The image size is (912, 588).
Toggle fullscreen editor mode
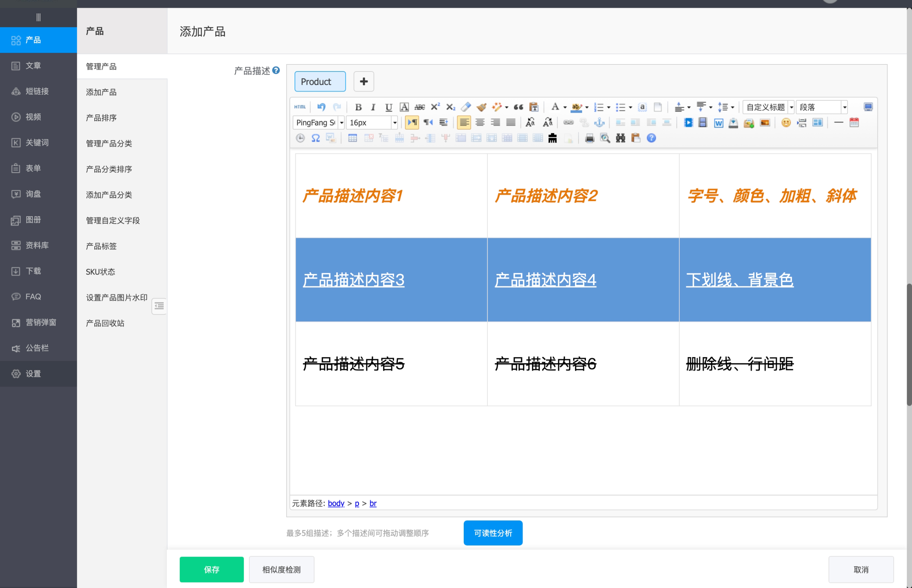[868, 107]
